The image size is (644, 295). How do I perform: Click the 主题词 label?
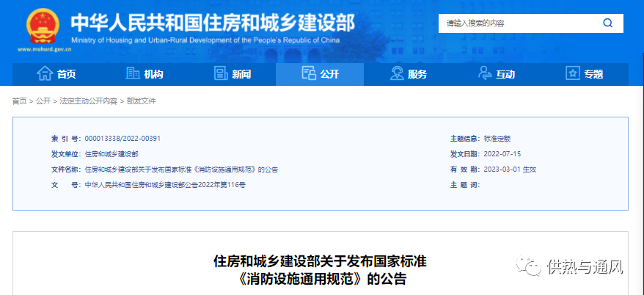tap(465, 185)
